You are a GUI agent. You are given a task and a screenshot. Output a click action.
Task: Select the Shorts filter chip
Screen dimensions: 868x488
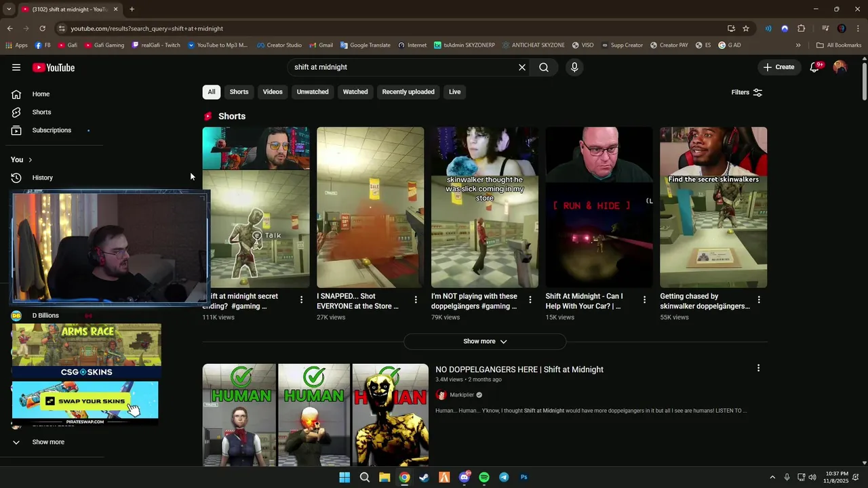239,91
